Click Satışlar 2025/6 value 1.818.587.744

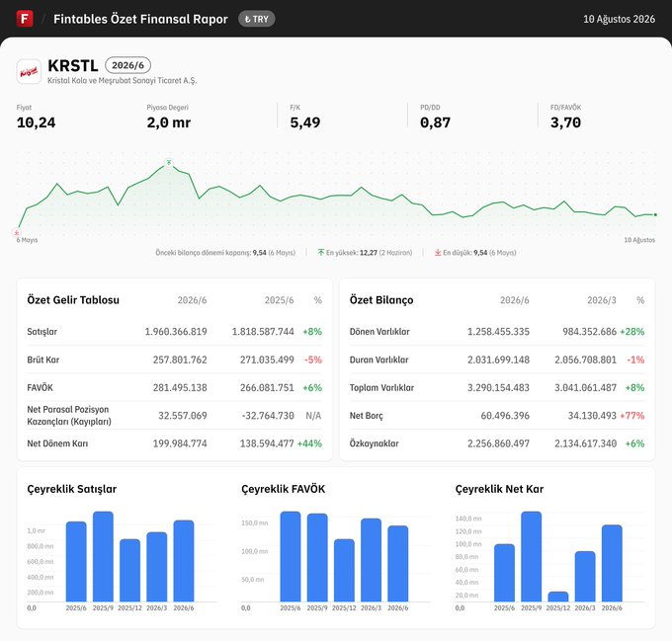point(263,332)
